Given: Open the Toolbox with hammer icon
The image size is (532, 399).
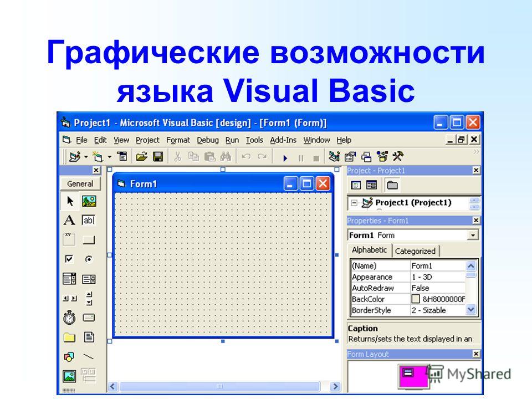Looking at the screenshot, I should [398, 156].
